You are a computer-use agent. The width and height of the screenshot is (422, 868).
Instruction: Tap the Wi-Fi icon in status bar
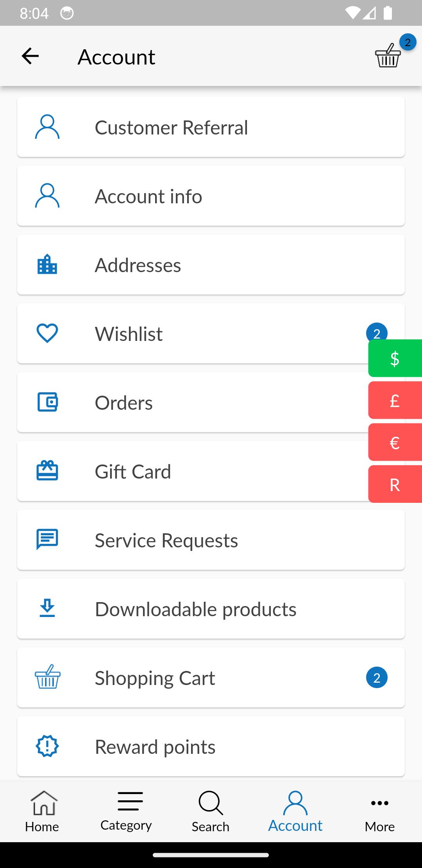pyautogui.click(x=352, y=13)
